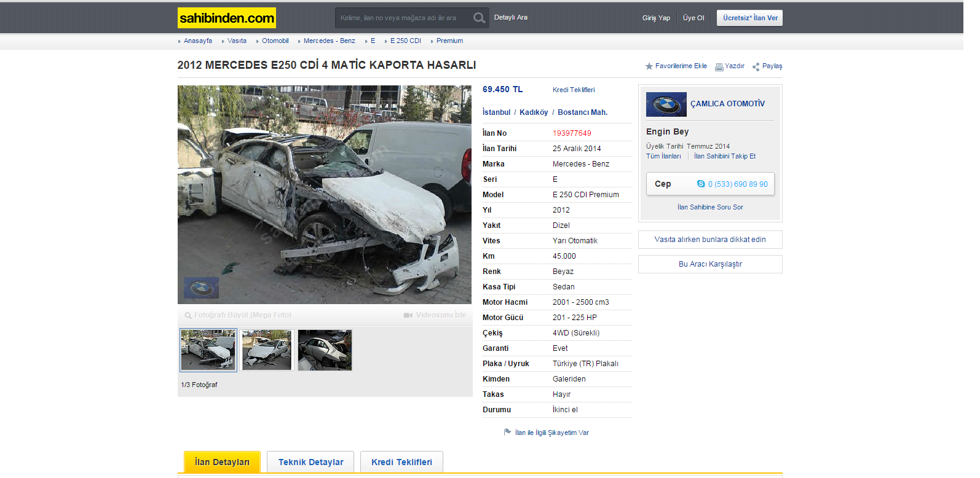The height and width of the screenshot is (478, 980).
Task: Click Giriş Yap to log in
Action: 656,18
